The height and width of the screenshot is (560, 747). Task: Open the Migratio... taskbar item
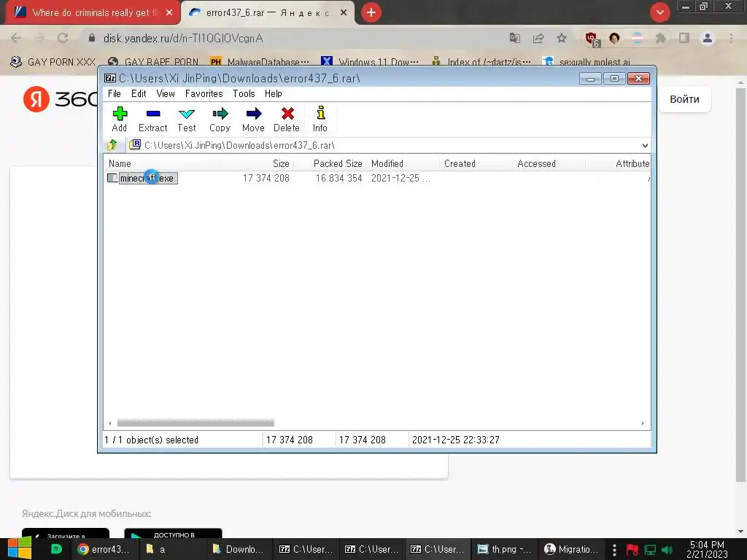tap(571, 549)
